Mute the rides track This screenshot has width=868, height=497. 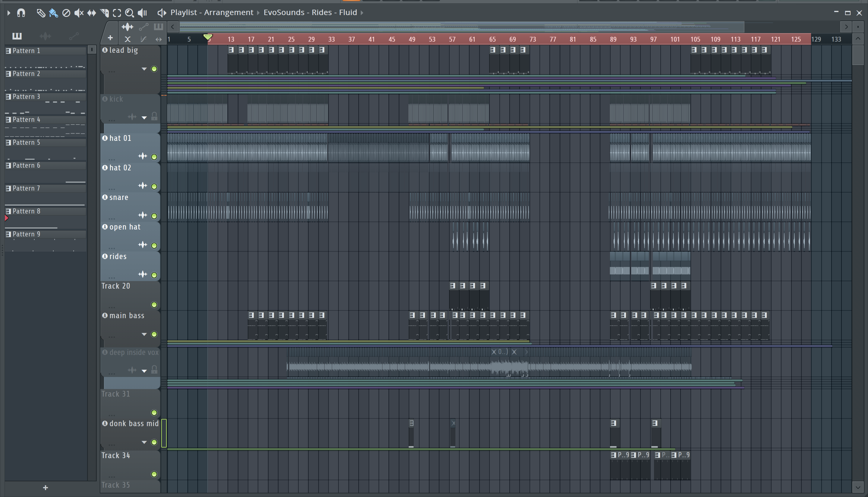(x=154, y=275)
